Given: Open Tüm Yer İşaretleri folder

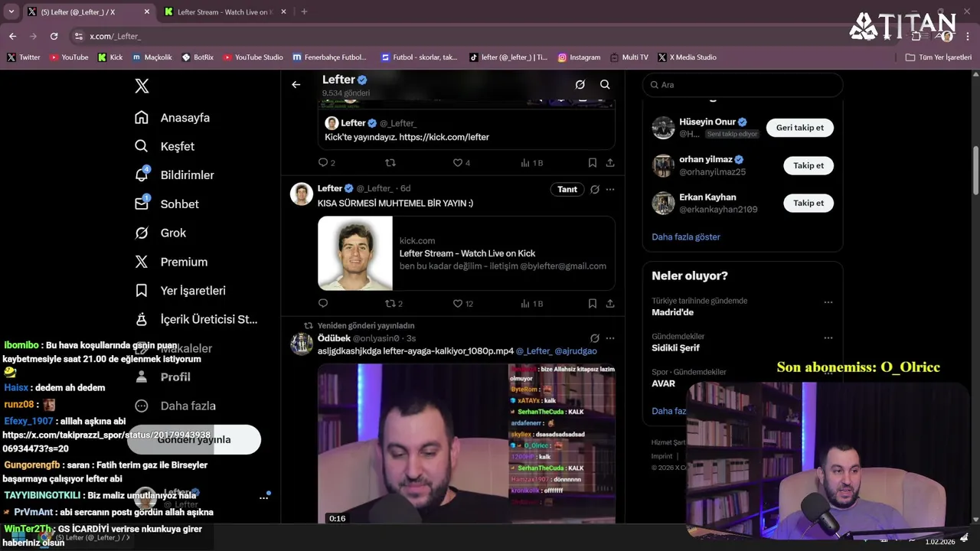Looking at the screenshot, I should click(x=939, y=57).
